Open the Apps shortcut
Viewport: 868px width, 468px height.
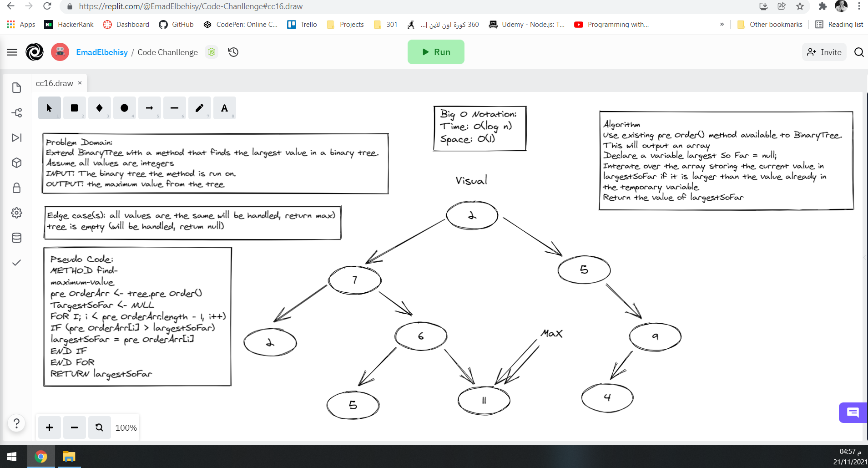tap(21, 25)
